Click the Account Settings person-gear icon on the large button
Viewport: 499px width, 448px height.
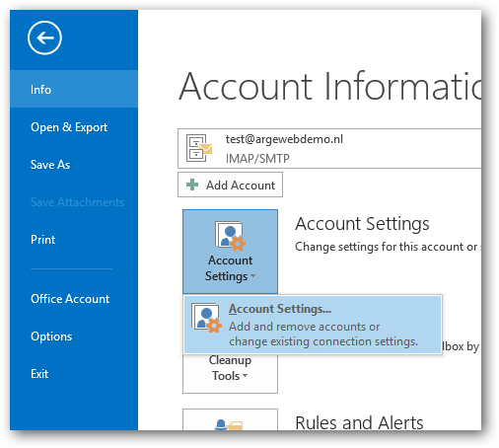230,236
